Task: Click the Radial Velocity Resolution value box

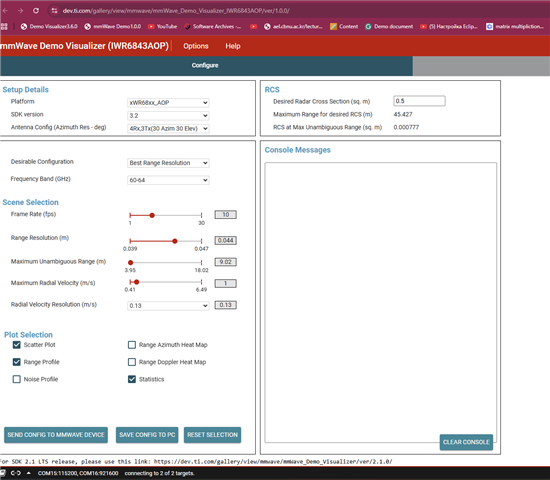Action: coord(226,305)
